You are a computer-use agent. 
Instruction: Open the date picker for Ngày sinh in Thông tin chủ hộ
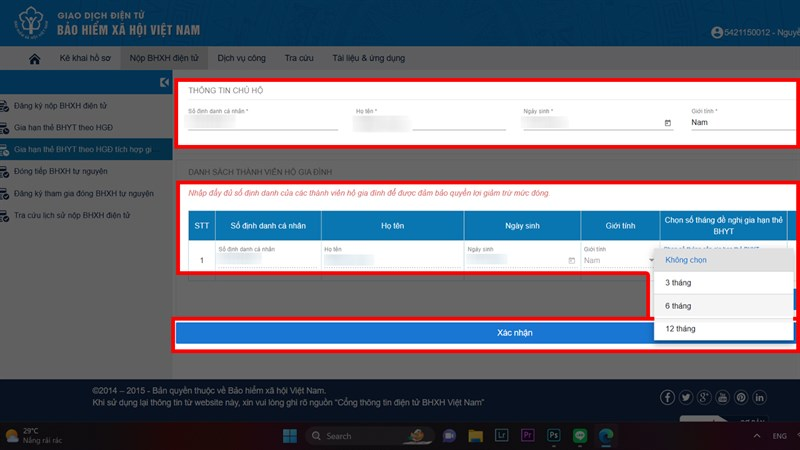click(x=668, y=122)
